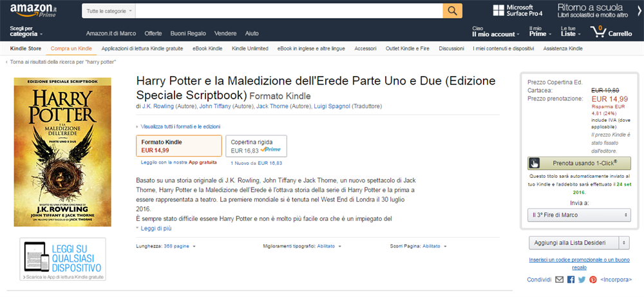Click the 1-Click hand icon
Screen dimensions: 644x297
(x=534, y=163)
